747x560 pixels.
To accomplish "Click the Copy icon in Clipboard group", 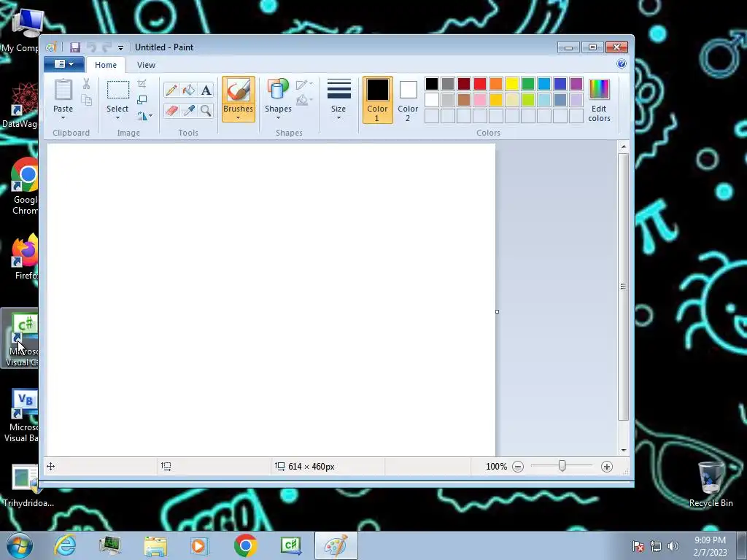I will pos(86,100).
